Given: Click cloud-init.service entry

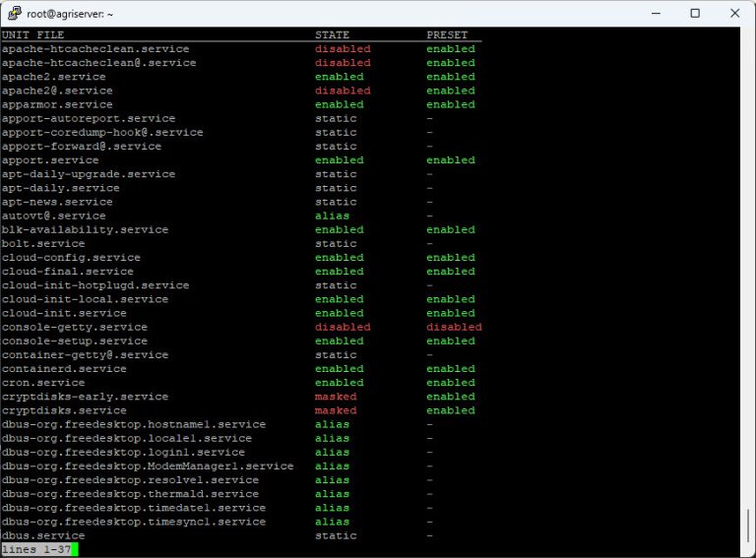Looking at the screenshot, I should tap(64, 313).
